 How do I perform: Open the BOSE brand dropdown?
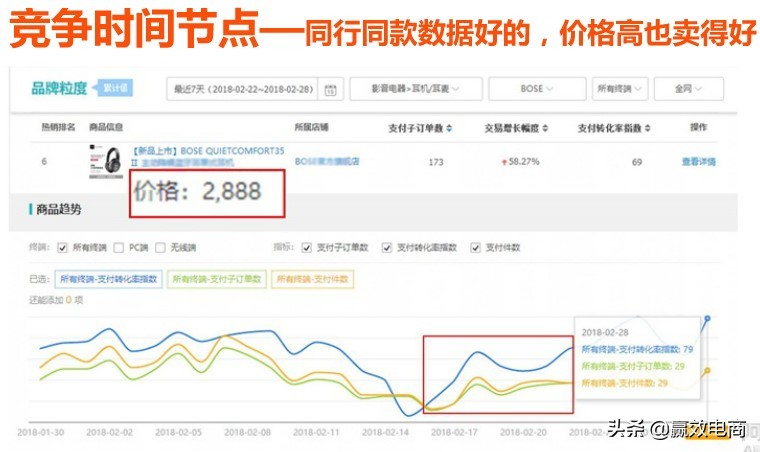537,89
